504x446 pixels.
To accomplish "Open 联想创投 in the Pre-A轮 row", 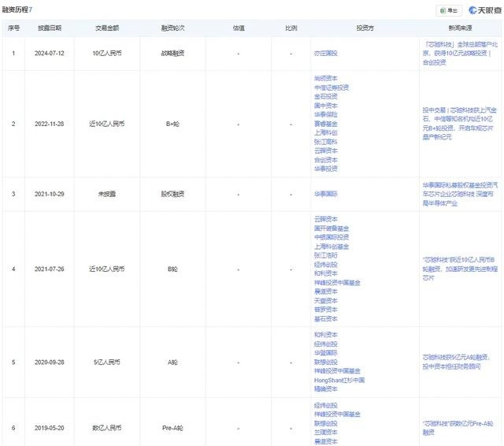I will tap(325, 423).
